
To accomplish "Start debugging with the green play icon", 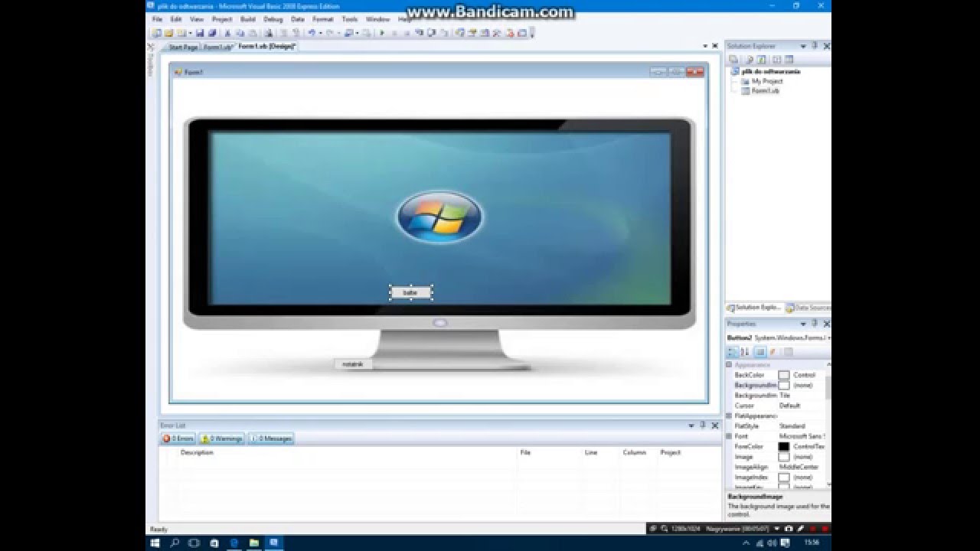I will point(383,33).
